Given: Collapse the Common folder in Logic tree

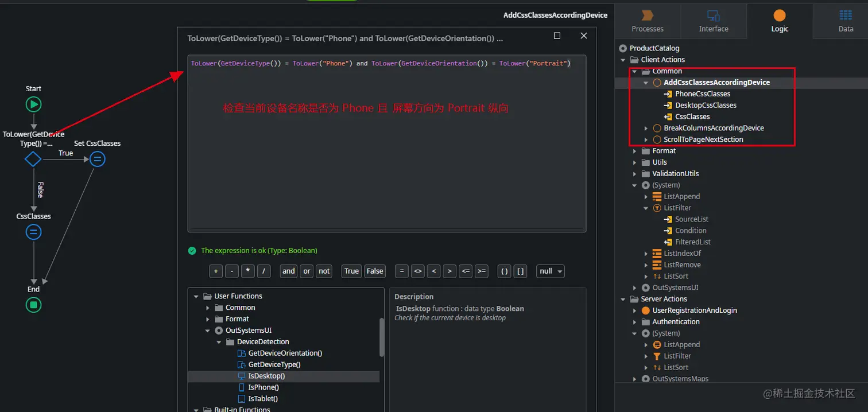Looking at the screenshot, I should pyautogui.click(x=634, y=71).
